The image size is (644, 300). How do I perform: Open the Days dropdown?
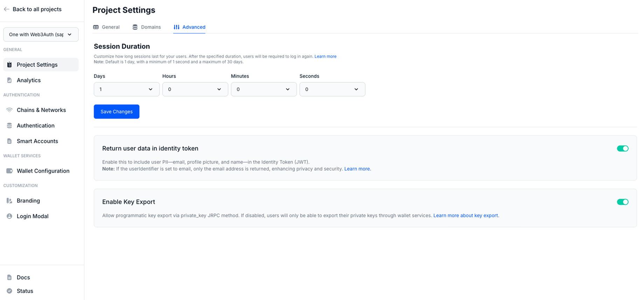[x=126, y=89]
